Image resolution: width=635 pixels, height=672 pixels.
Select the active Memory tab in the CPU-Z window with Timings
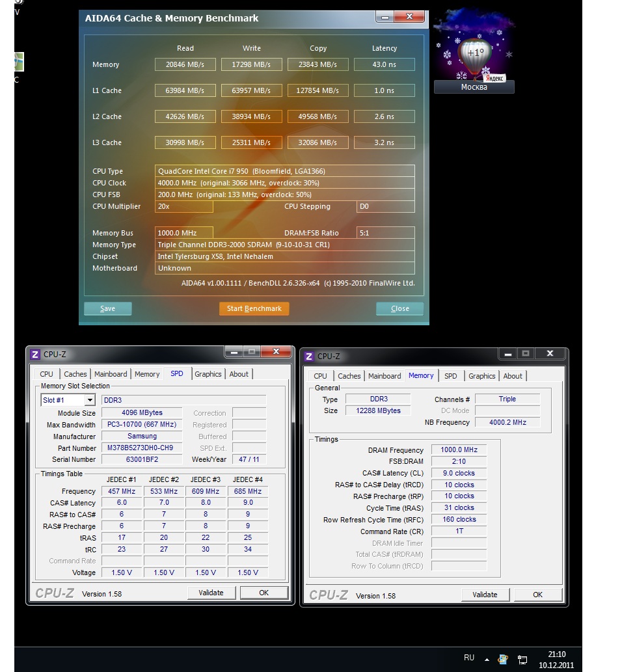[x=421, y=375]
